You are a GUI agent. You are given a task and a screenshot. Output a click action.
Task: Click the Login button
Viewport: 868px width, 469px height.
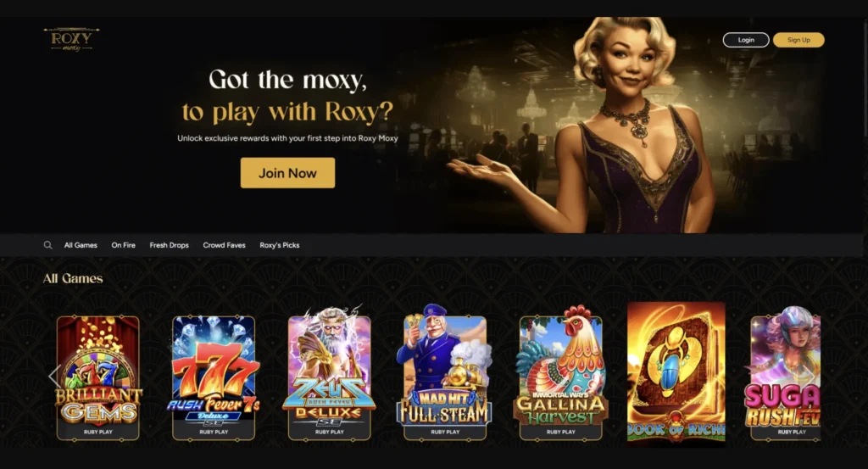(x=746, y=40)
